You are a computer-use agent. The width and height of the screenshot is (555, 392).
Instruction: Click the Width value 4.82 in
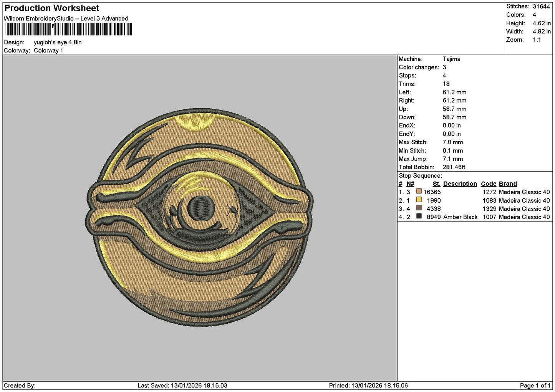pyautogui.click(x=542, y=31)
